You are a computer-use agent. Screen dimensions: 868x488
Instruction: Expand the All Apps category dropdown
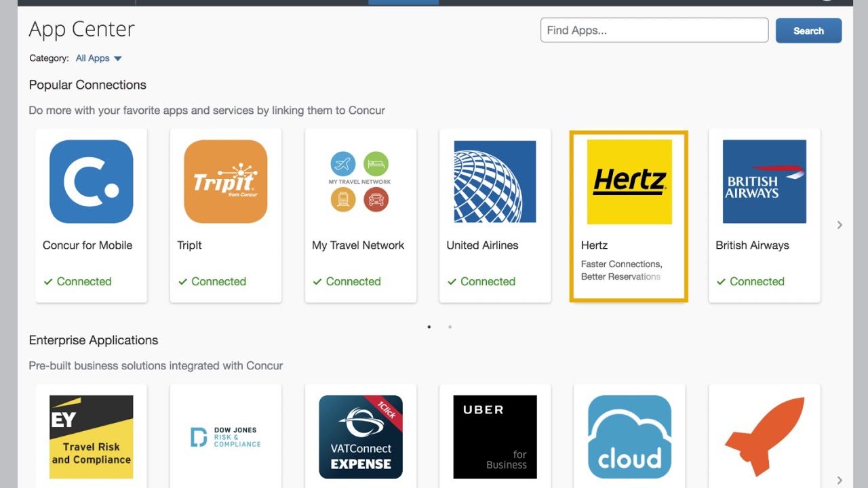(98, 58)
